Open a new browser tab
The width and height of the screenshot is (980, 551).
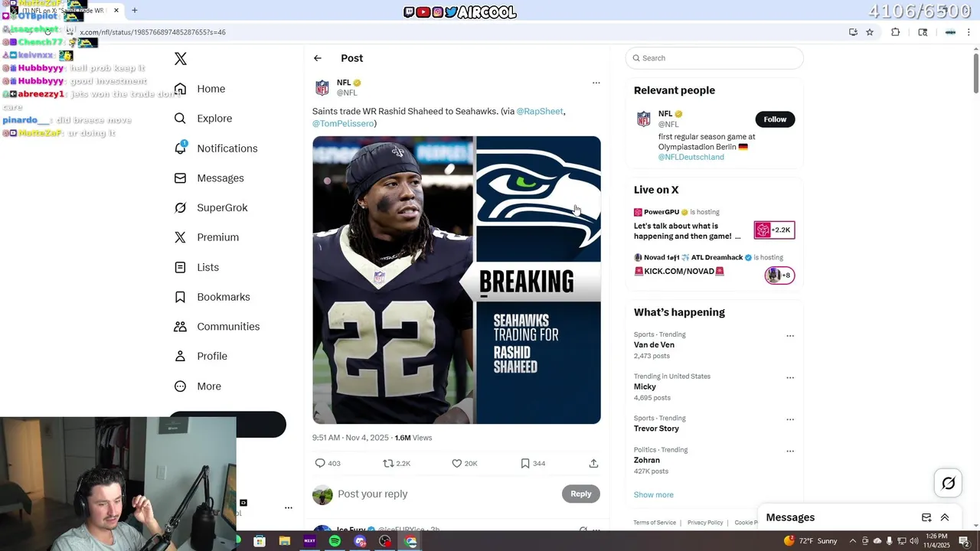pos(135,11)
